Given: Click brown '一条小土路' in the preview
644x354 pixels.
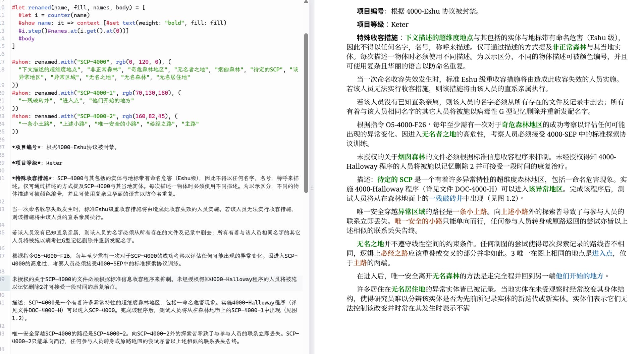Looking at the screenshot, I should click(x=470, y=212).
